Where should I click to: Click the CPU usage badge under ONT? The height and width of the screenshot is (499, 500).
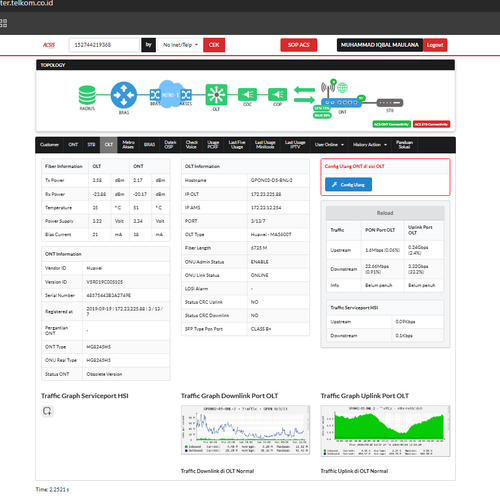[322, 108]
